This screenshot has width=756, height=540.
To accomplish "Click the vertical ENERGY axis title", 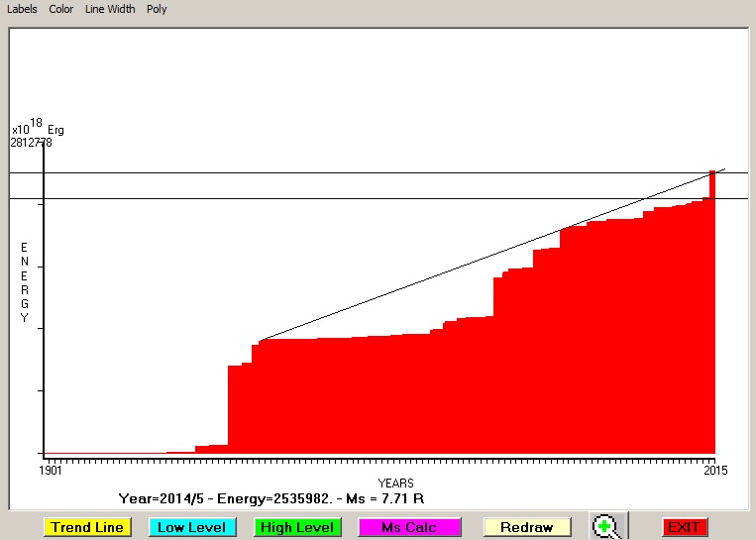I will point(25,282).
